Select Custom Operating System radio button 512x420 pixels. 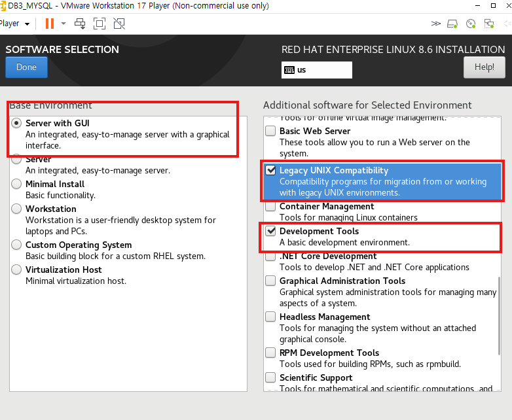point(16,245)
